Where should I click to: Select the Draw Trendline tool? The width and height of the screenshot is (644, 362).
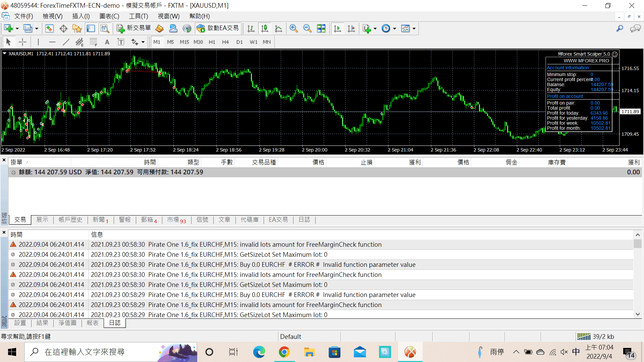coord(66,42)
